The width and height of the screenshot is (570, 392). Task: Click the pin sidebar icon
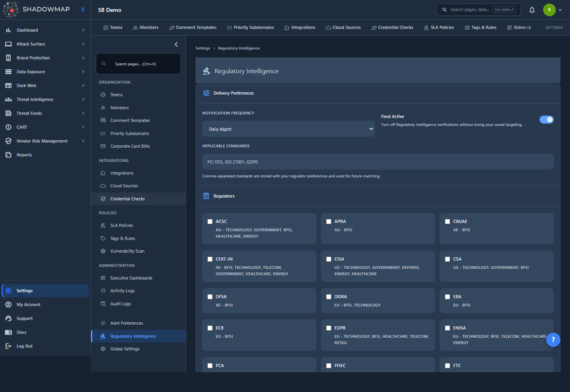point(83,10)
